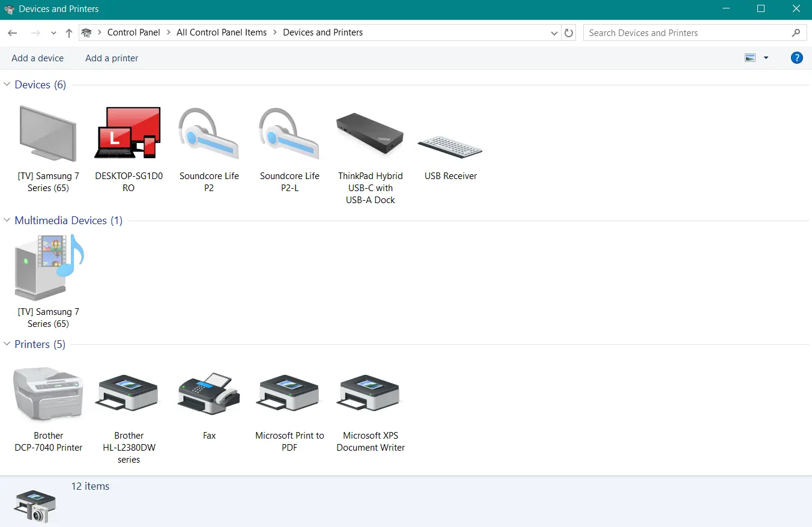812x527 pixels.
Task: Select the Soundcore Life P2-L headset icon
Action: pyautogui.click(x=289, y=135)
